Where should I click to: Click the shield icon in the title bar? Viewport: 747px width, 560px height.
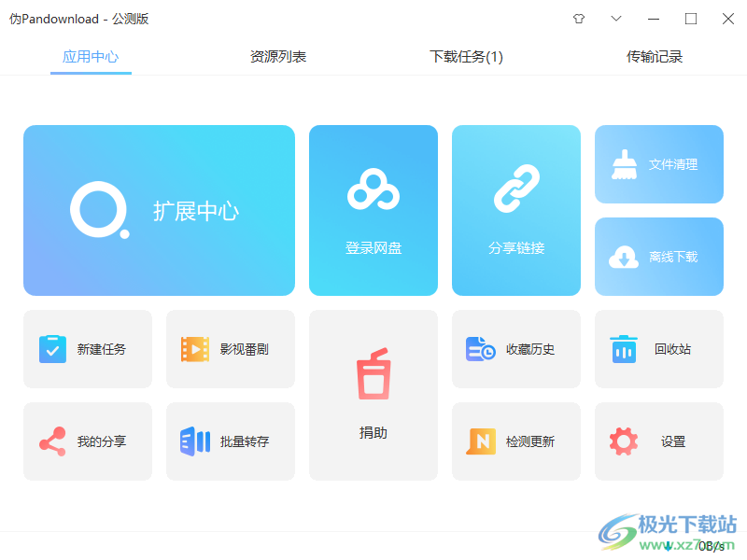579,19
